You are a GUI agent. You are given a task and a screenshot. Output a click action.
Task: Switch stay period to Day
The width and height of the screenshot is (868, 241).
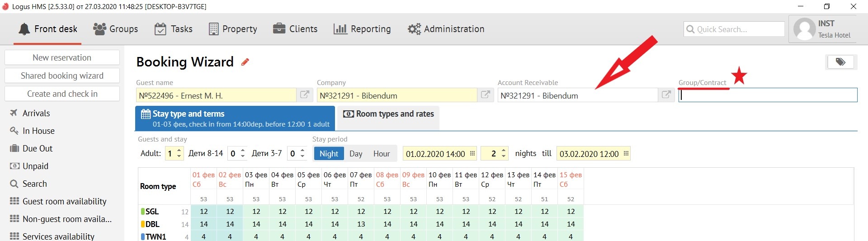point(356,154)
